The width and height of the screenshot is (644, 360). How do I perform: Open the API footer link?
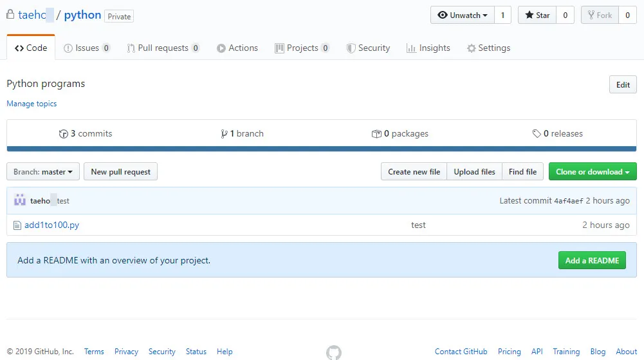pos(537,352)
